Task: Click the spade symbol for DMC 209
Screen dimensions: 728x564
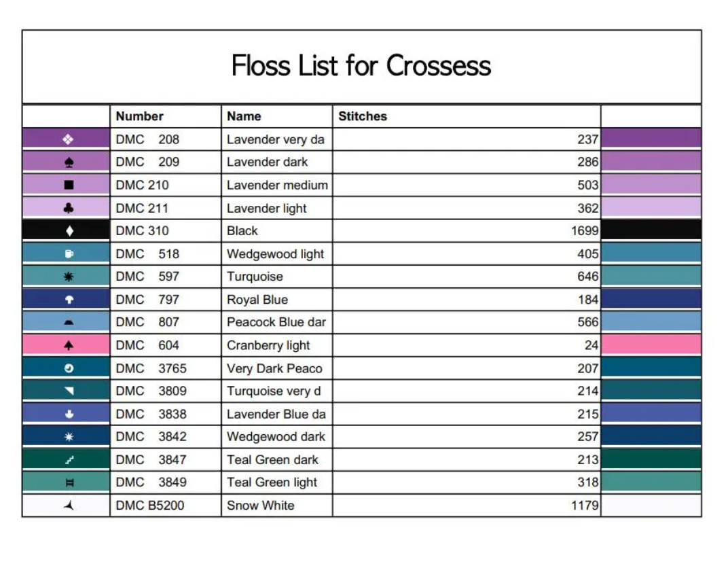Action: [68, 162]
